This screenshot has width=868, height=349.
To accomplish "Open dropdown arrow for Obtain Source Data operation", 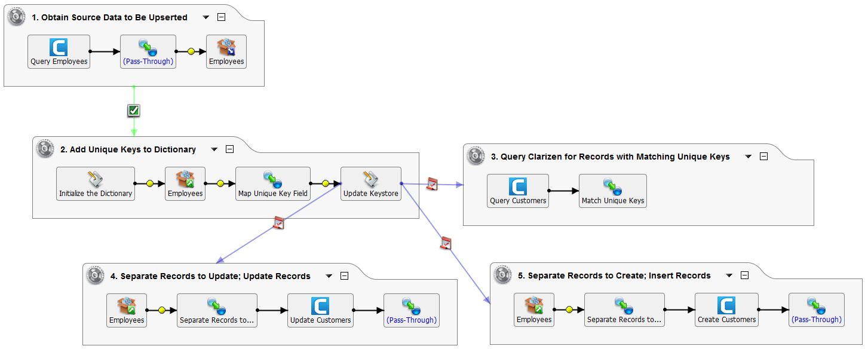I will coord(206,17).
